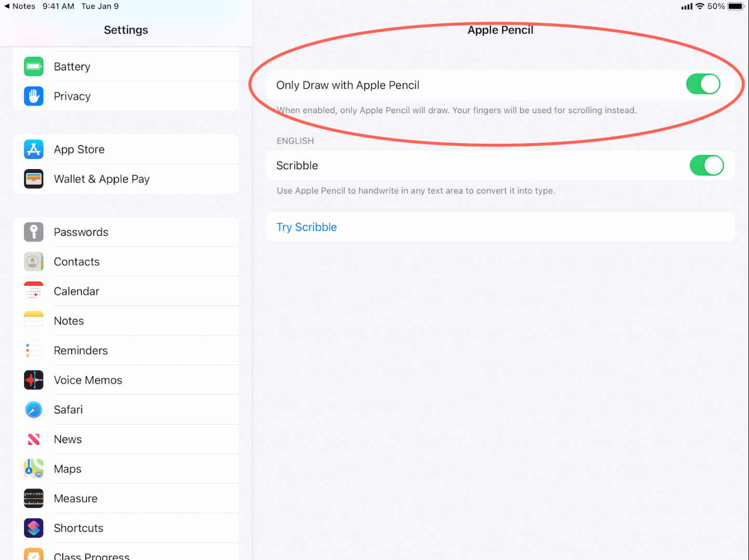The image size is (749, 560).
Task: Tap the Shortcuts app icon
Action: pos(34,528)
